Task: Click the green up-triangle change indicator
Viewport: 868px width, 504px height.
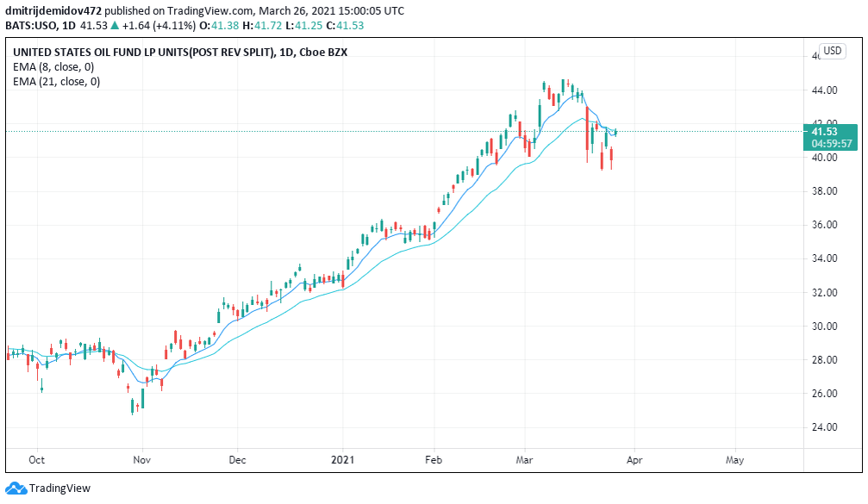Action: point(115,26)
